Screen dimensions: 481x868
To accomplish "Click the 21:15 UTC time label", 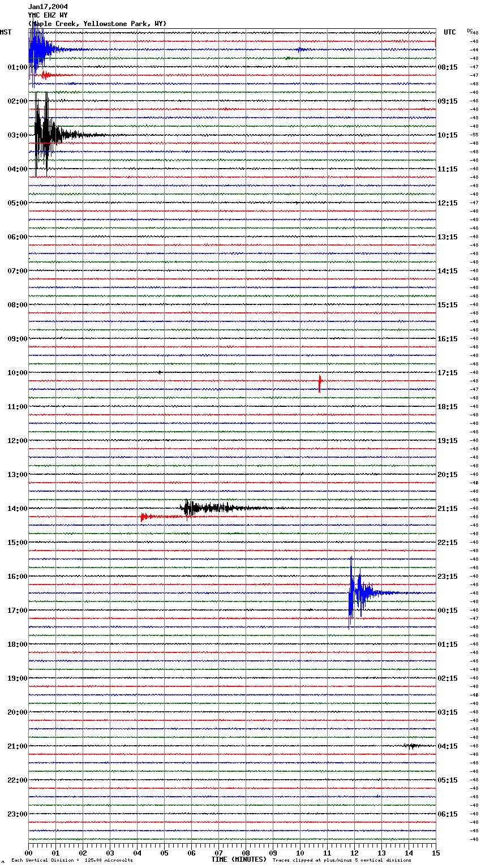I will click(448, 508).
